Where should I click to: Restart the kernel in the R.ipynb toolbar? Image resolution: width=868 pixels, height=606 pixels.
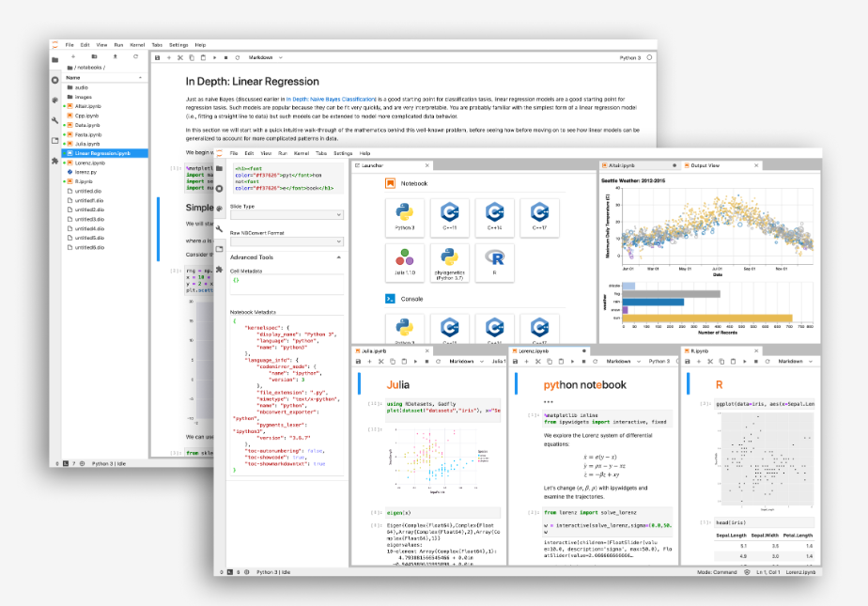pos(767,362)
